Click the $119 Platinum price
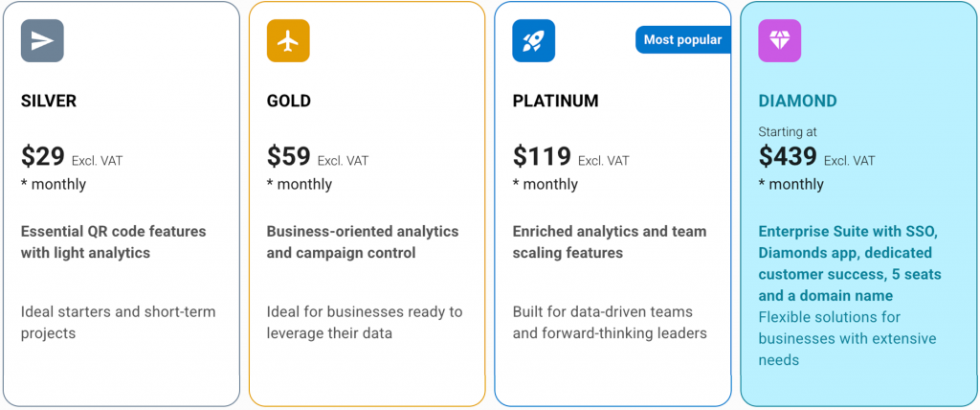The height and width of the screenshot is (410, 980). click(x=542, y=156)
